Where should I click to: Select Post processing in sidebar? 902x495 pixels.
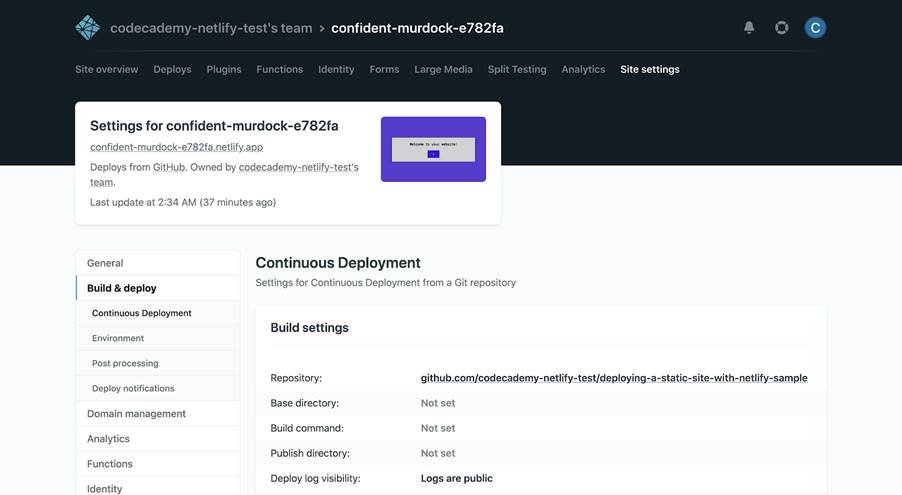click(125, 363)
